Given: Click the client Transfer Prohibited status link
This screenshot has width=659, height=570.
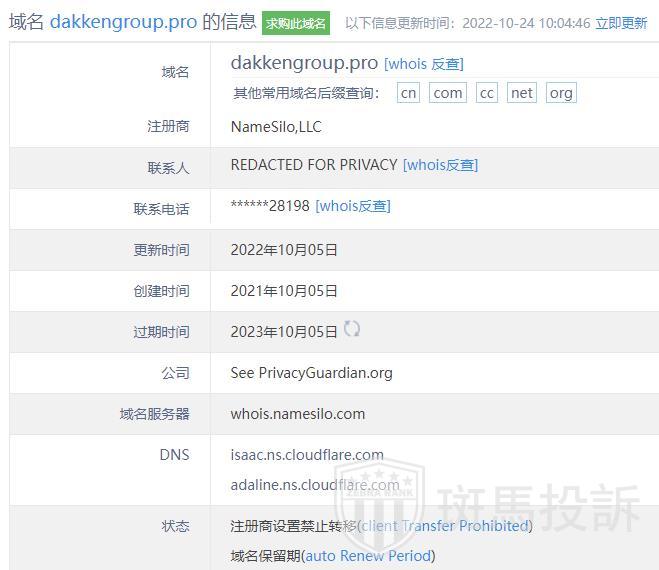Looking at the screenshot, I should [x=446, y=526].
